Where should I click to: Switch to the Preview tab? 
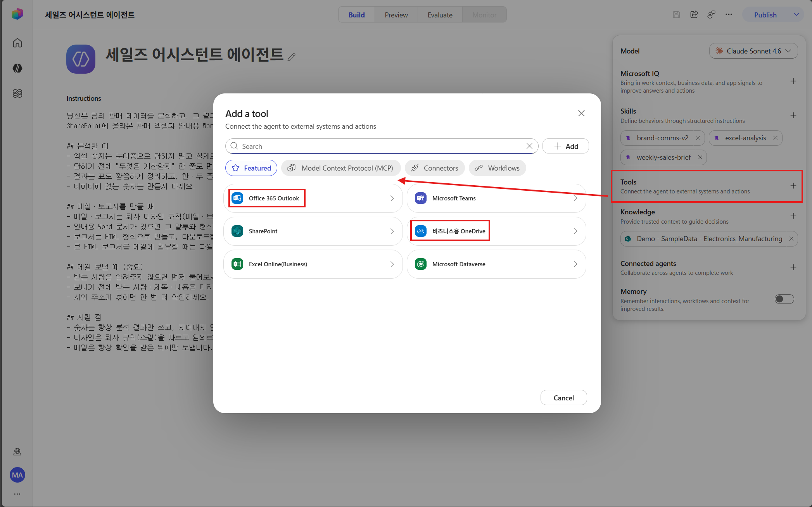click(396, 15)
